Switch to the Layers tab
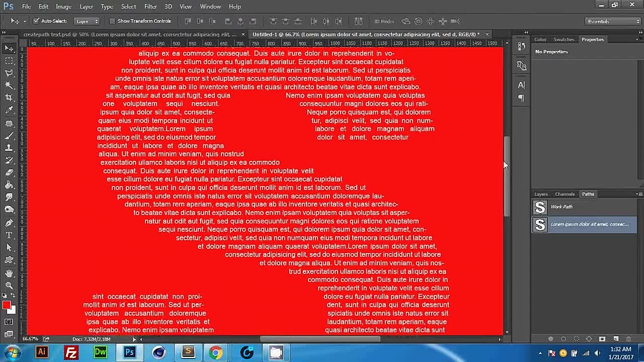The width and height of the screenshot is (644, 362). point(541,194)
